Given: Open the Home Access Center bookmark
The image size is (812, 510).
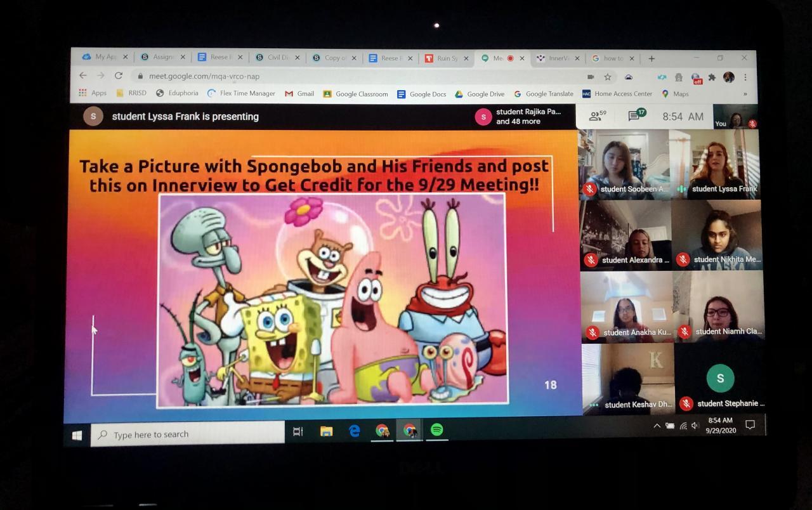Looking at the screenshot, I should [x=617, y=94].
